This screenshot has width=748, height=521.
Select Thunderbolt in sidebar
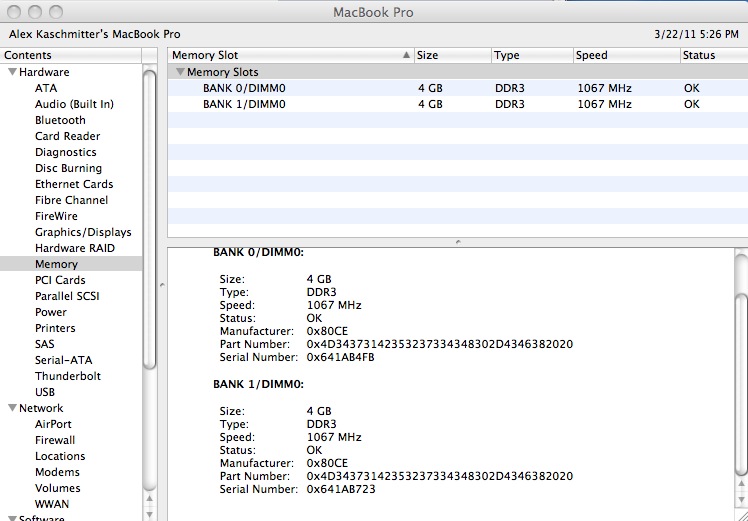point(68,376)
